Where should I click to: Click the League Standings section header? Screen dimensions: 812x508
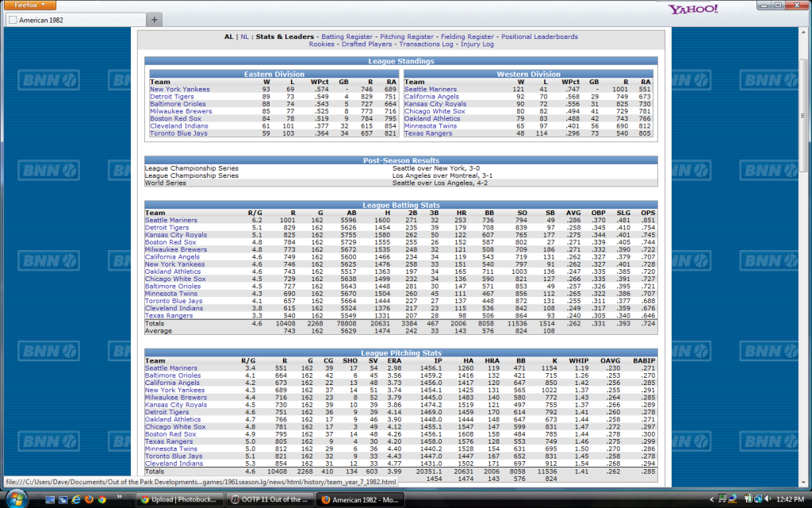coord(400,61)
